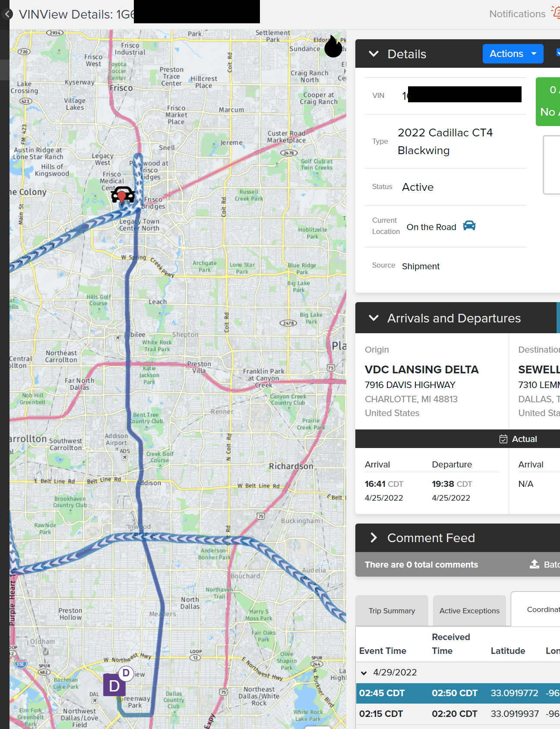Click the blue car icon near On the Road
The image size is (560, 729).
469,226
